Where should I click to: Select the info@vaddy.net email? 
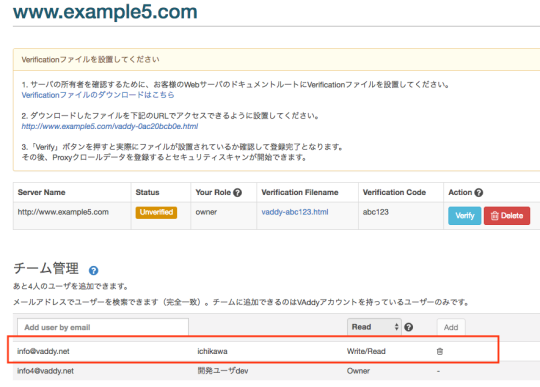pos(43,351)
